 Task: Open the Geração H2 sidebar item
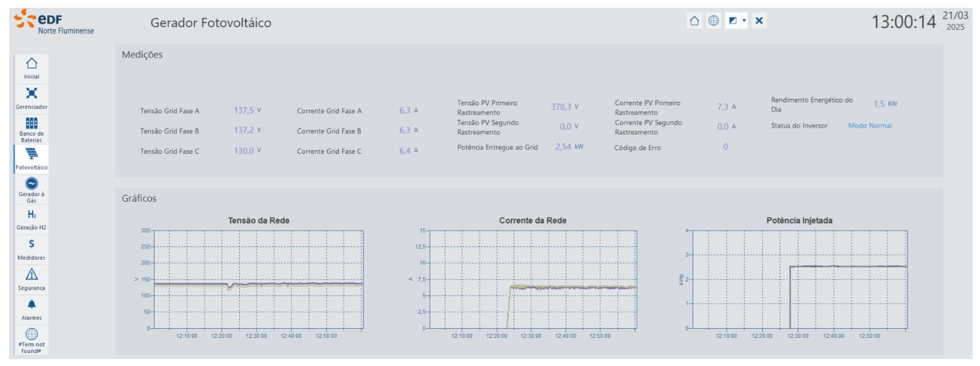(x=32, y=219)
